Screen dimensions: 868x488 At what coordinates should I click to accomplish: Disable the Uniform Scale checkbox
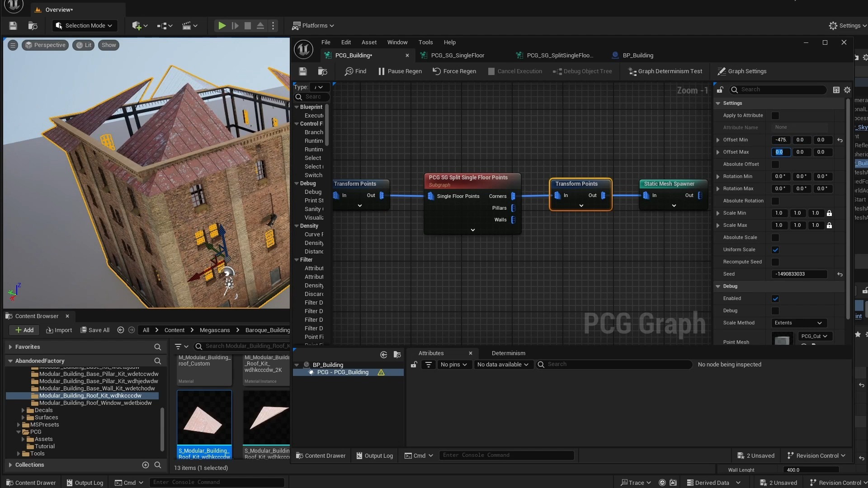coord(775,250)
